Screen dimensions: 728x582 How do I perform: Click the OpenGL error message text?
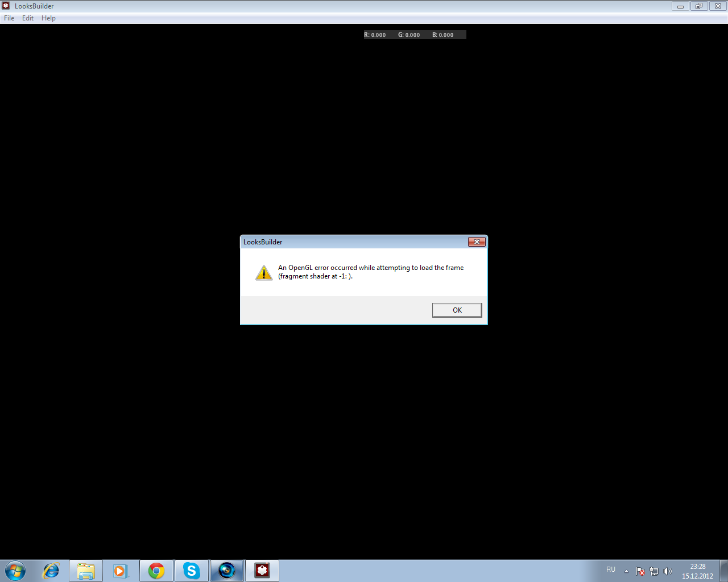pyautogui.click(x=371, y=272)
